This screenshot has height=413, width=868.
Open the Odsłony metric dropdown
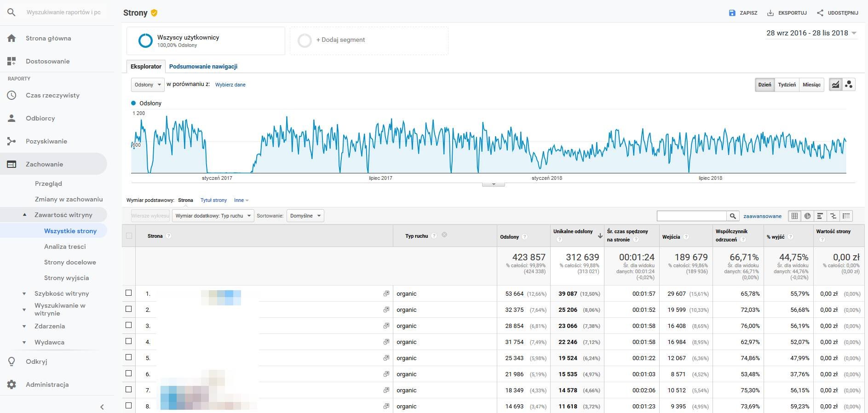coord(148,85)
